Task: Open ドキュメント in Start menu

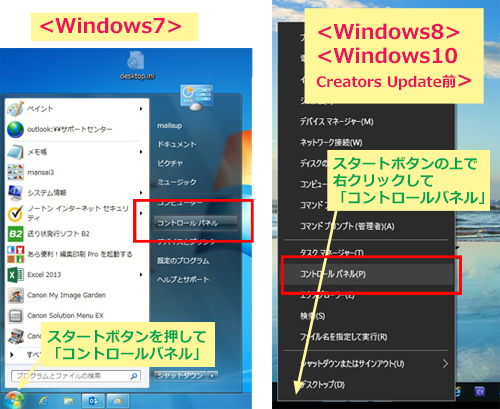Action: [177, 144]
